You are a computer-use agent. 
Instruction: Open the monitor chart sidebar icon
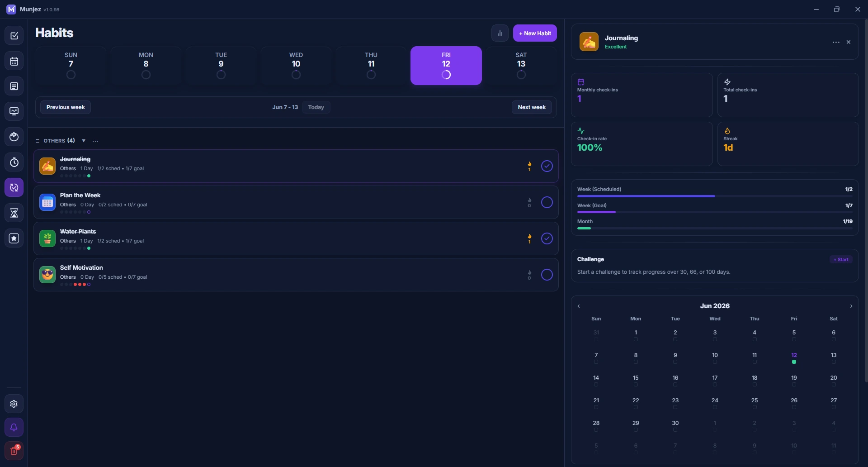[x=14, y=111]
